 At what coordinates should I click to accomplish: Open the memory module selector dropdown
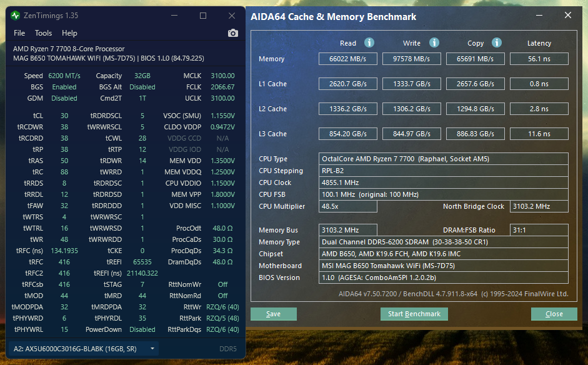pos(84,349)
